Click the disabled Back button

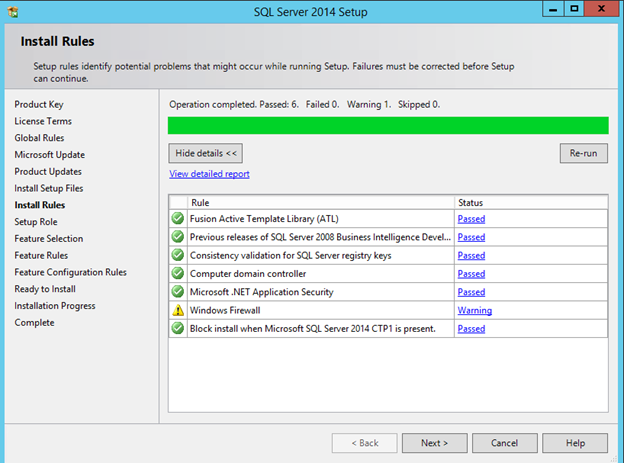[365, 443]
